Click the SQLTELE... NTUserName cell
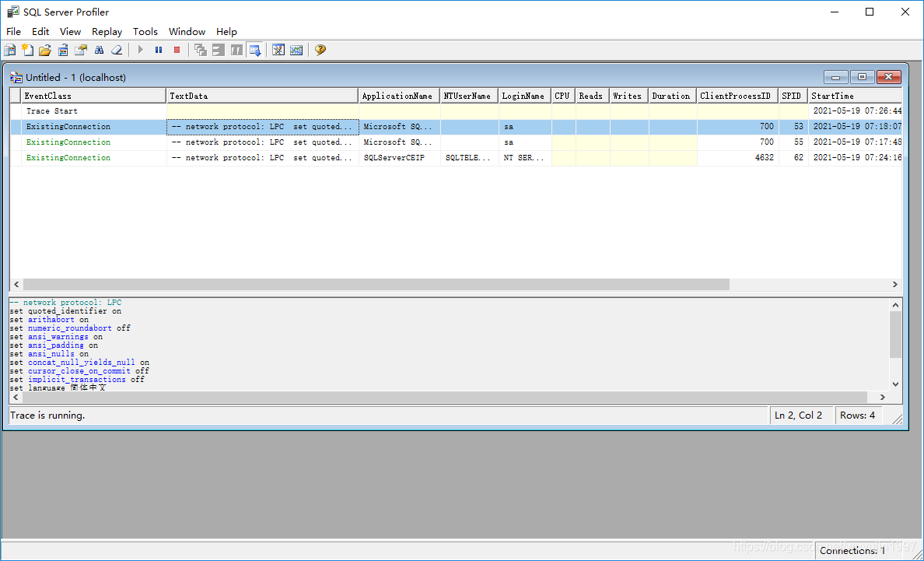The height and width of the screenshot is (561, 924). [x=470, y=158]
